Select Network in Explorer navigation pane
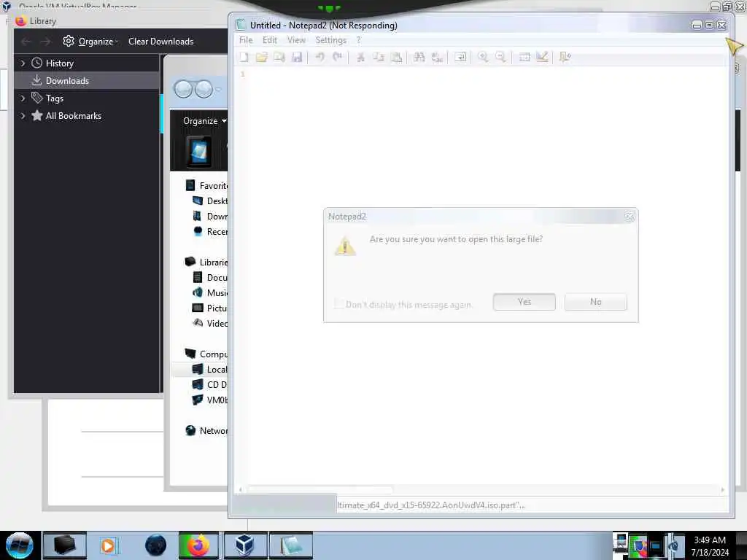The height and width of the screenshot is (560, 747). click(206, 430)
